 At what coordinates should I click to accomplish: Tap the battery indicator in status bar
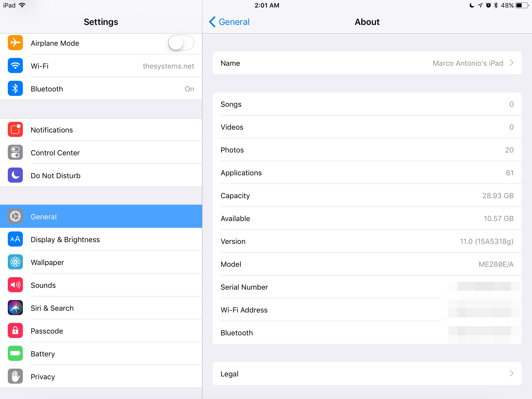click(523, 5)
